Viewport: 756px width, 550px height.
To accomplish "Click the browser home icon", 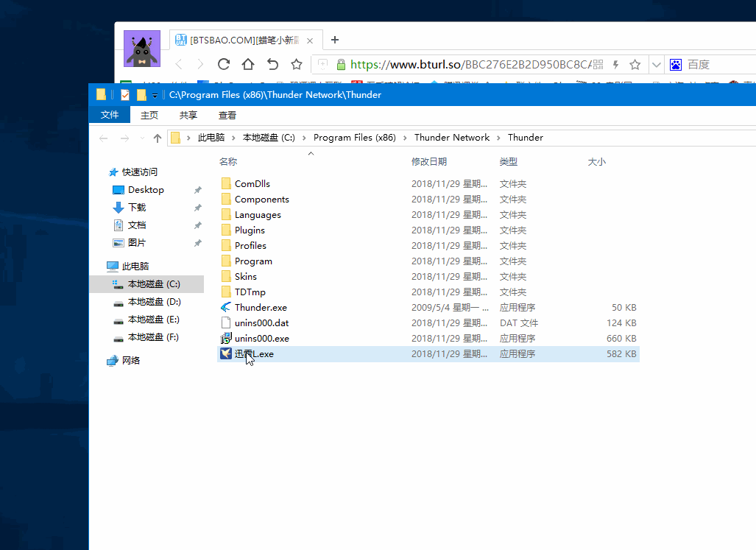I will [247, 64].
